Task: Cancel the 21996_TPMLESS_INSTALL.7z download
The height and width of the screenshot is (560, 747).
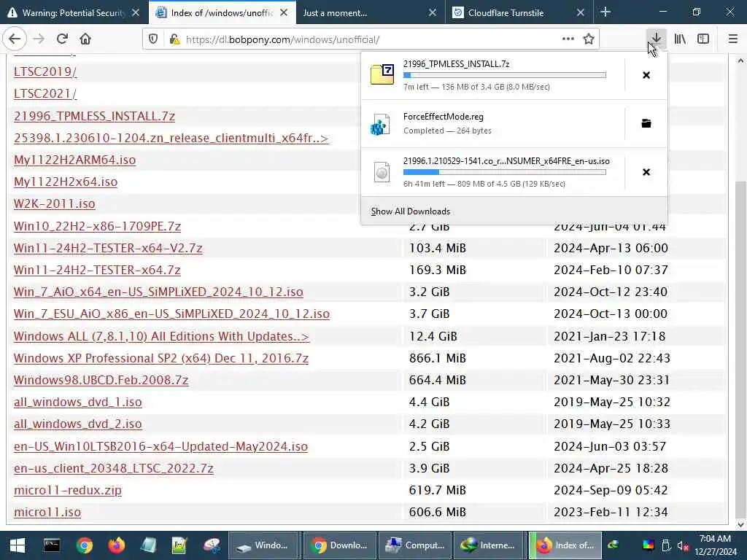Action: (646, 75)
